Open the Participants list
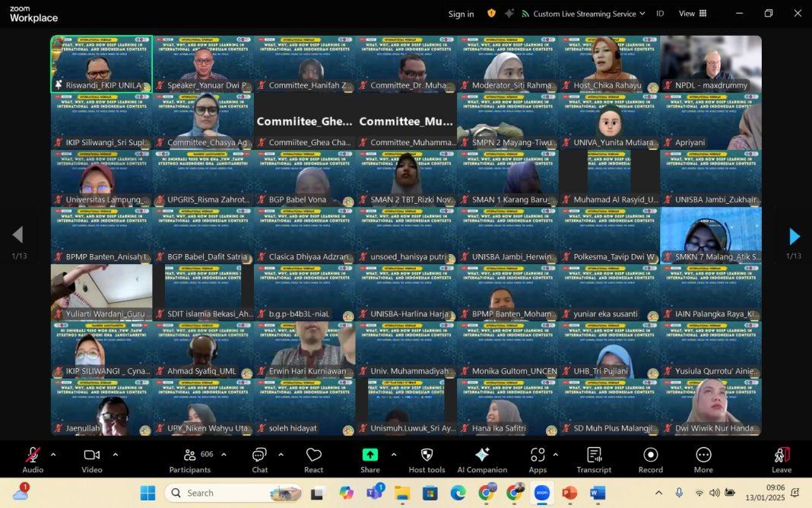This screenshot has height=508, width=812. coord(190,459)
